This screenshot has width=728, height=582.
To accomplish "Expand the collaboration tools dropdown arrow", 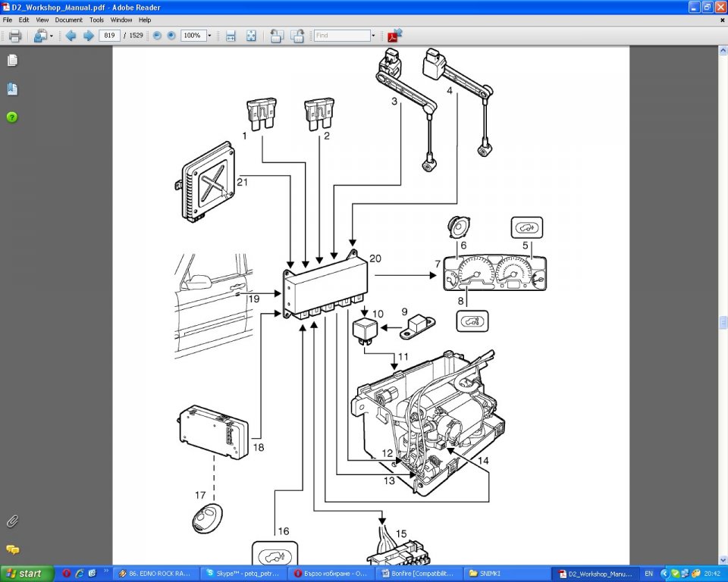I will point(52,36).
